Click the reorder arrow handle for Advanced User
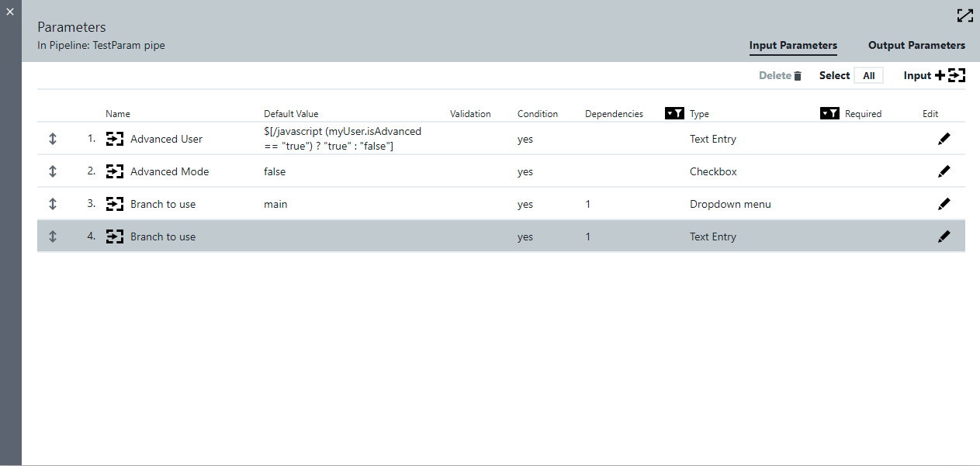Screen dimensions: 980x466 tap(53, 139)
